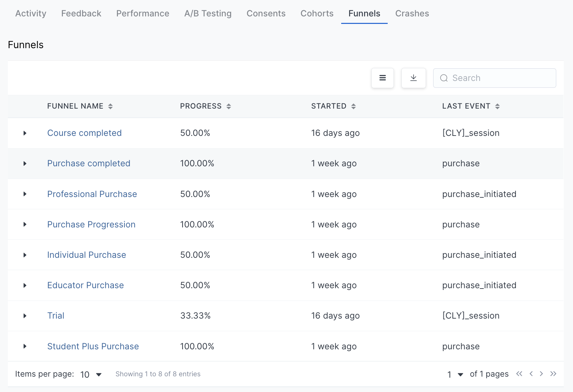
Task: Go to the last page icon
Action: [x=553, y=374]
